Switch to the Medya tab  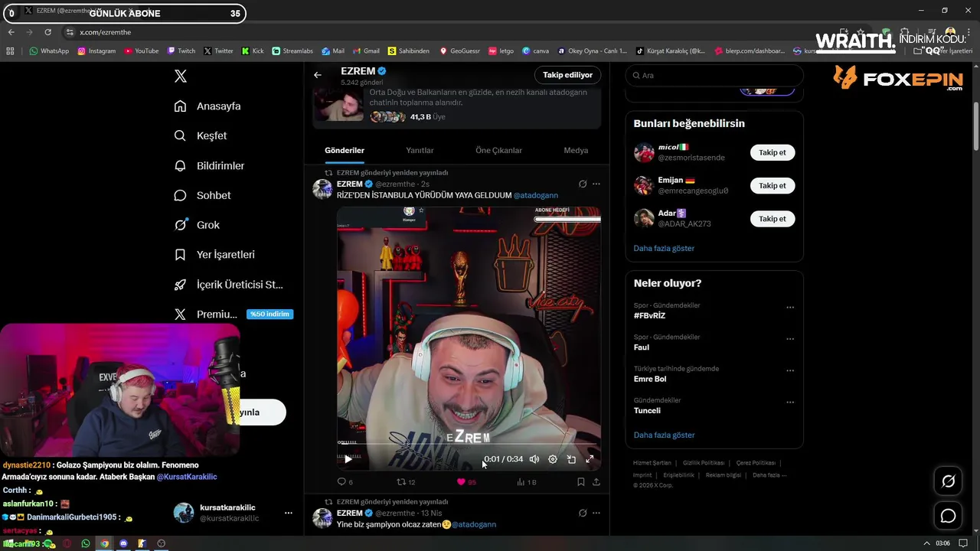[576, 150]
